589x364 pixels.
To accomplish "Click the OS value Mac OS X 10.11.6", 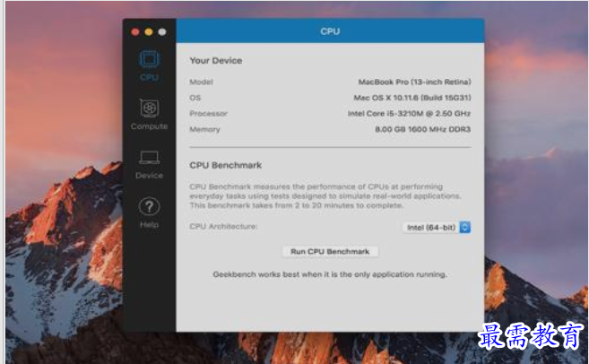I will [x=412, y=98].
